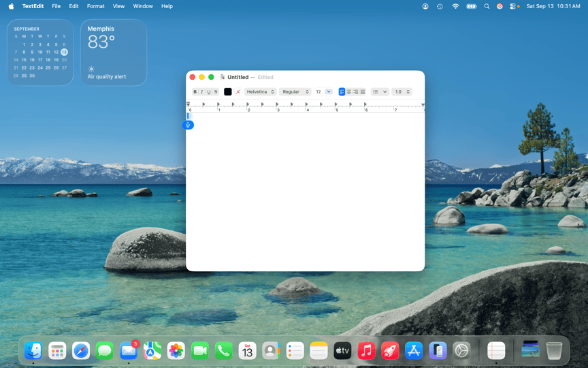Click the font size 12 field
The width and height of the screenshot is (588, 368).
pos(318,91)
